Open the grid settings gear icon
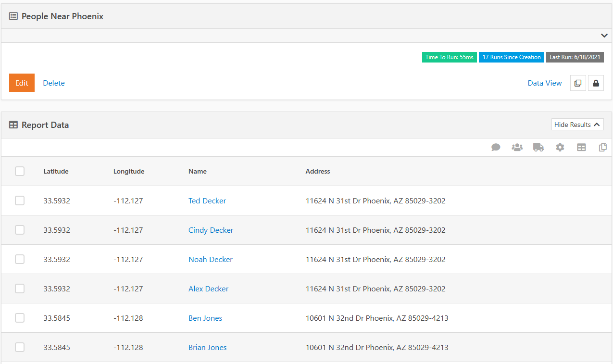This screenshot has height=364, width=613. point(560,148)
